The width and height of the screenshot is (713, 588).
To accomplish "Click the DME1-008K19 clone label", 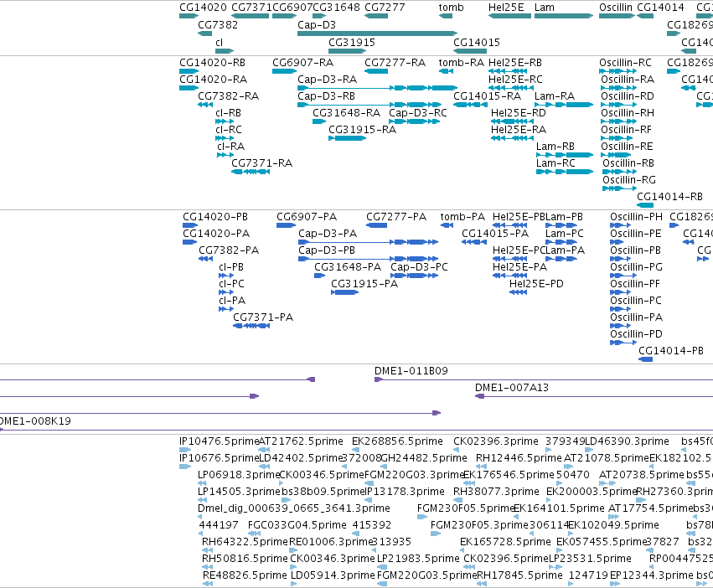I will tap(35, 421).
